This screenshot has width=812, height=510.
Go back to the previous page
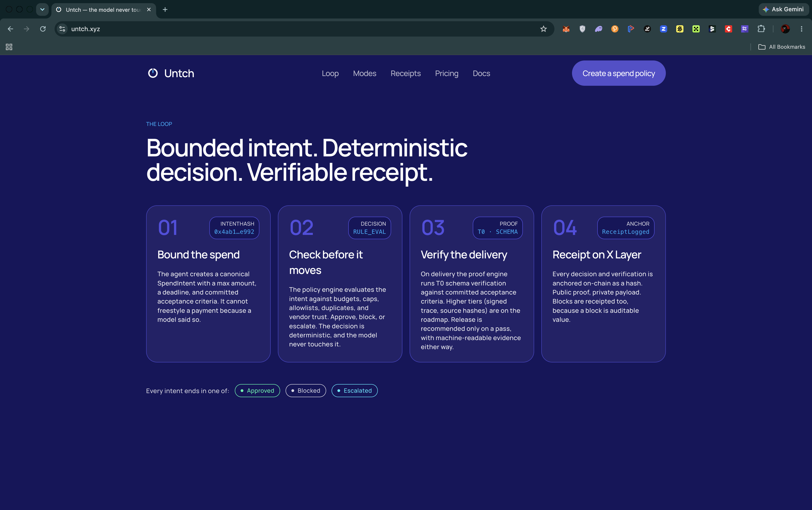click(x=10, y=29)
